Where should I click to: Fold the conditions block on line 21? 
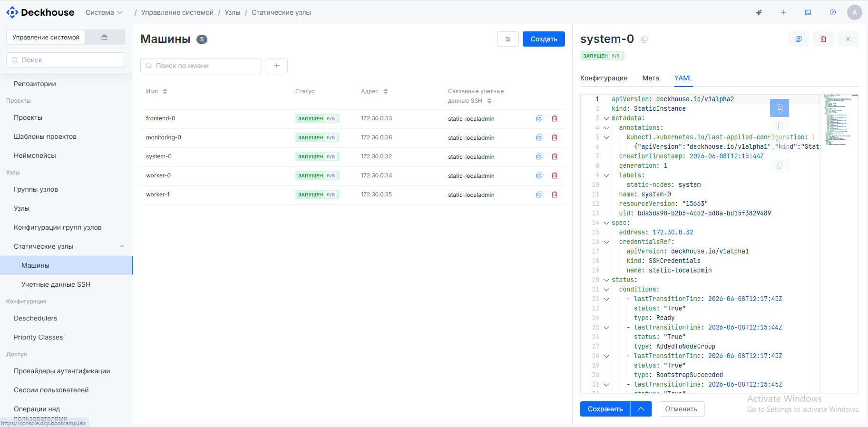[x=606, y=290]
